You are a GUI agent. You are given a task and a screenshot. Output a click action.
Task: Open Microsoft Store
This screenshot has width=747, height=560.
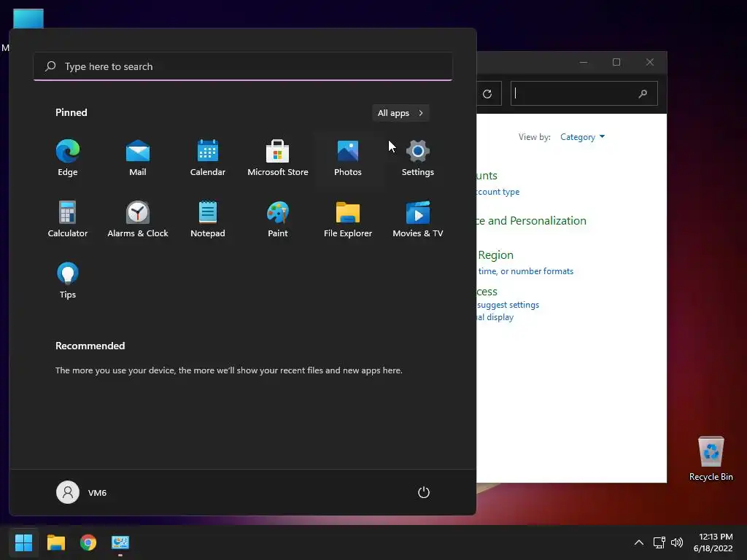pyautogui.click(x=278, y=158)
